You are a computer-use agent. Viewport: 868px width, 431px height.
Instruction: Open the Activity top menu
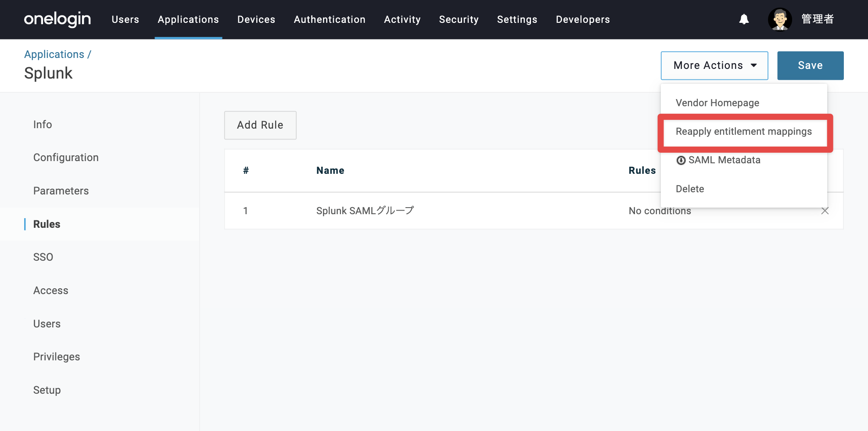tap(402, 19)
